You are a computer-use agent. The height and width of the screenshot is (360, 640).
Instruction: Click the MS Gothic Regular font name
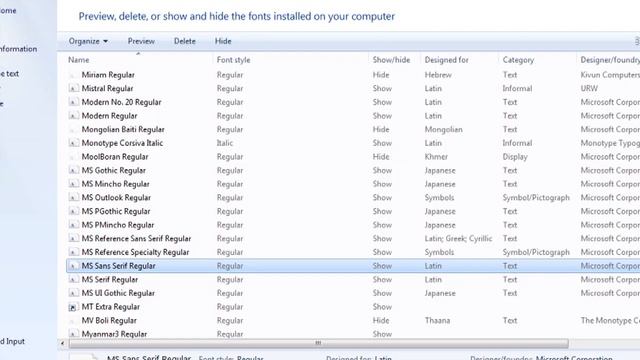coord(113,171)
